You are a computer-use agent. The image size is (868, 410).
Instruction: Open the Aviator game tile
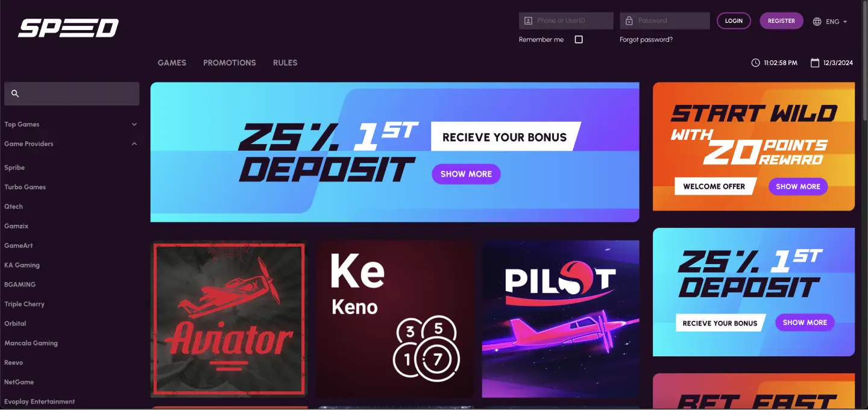pyautogui.click(x=229, y=318)
